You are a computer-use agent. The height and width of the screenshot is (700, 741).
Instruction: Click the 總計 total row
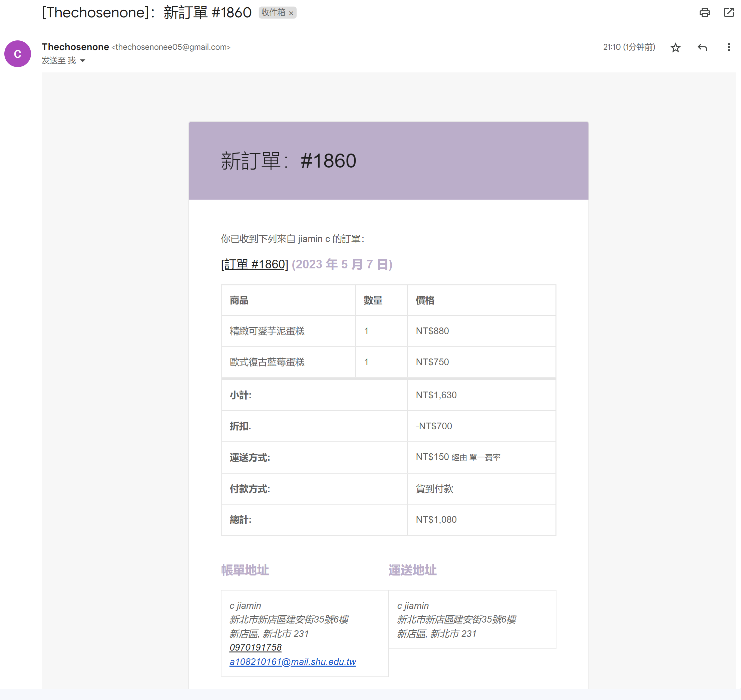(x=240, y=519)
